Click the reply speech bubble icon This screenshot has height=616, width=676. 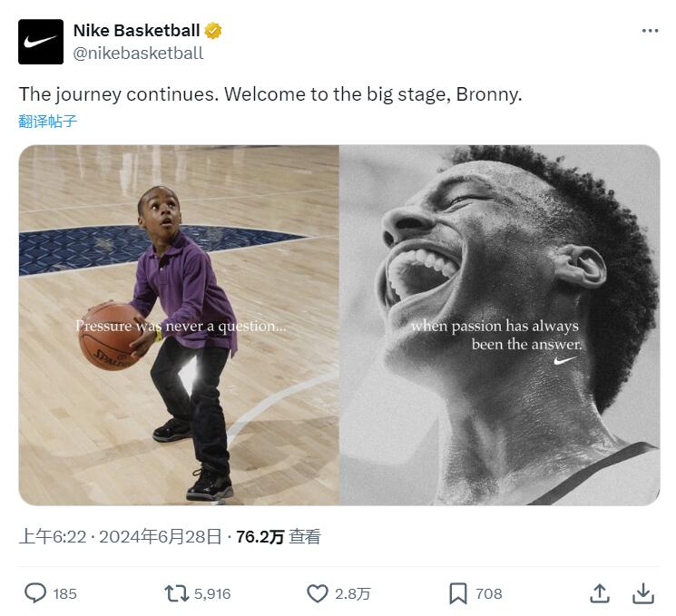coord(34,593)
